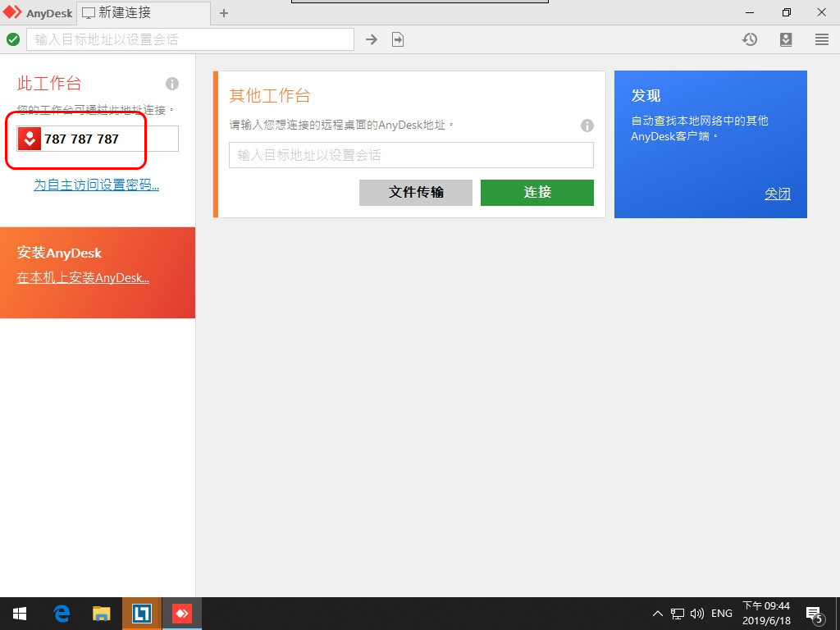Close the 发现 discovery panel via 关闭
The height and width of the screenshot is (630, 840).
tap(778, 194)
